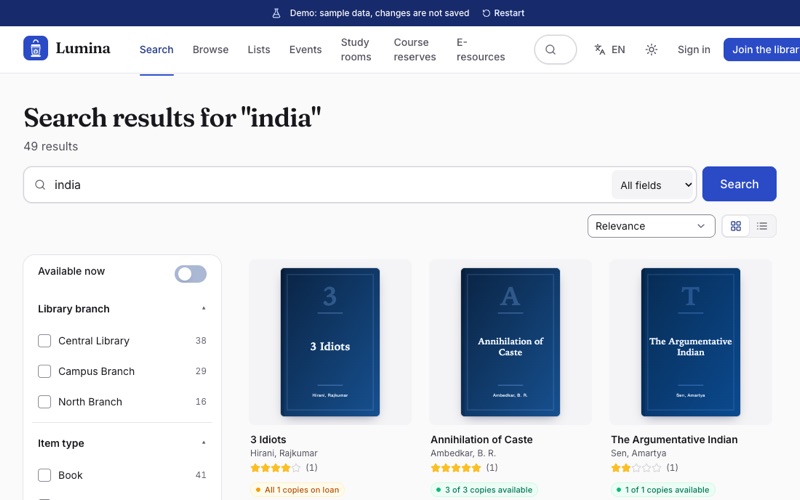Click the Sign in link
Viewport: 800px width, 500px height.
[x=693, y=49]
